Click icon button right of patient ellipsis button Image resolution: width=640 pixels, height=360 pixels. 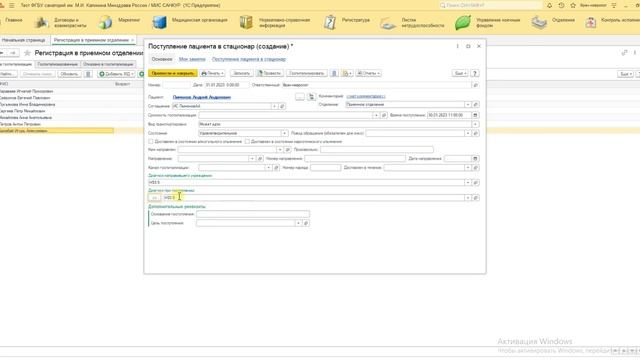[x=311, y=97]
